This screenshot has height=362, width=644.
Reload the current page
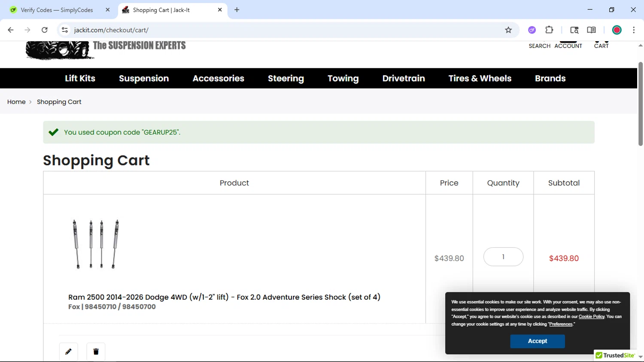45,30
